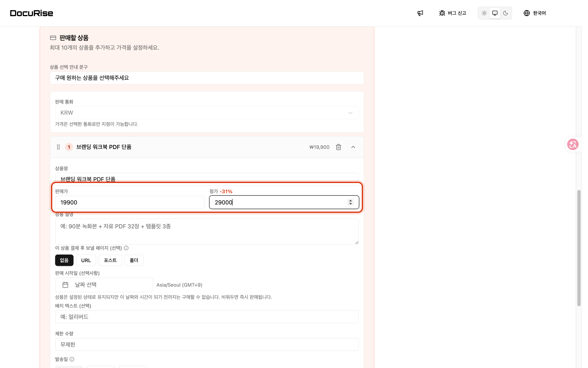Click the page vertical scrollbar thumb
This screenshot has width=588, height=368.
pyautogui.click(x=579, y=248)
